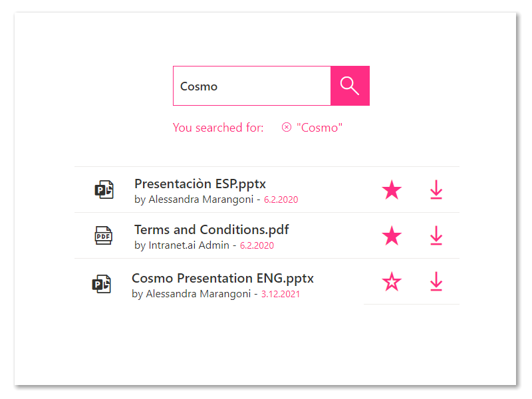This screenshot has width=532, height=399.
Task: Click PowerPoint icon beside Cosmo Presentation ENG
Action: pyautogui.click(x=102, y=284)
